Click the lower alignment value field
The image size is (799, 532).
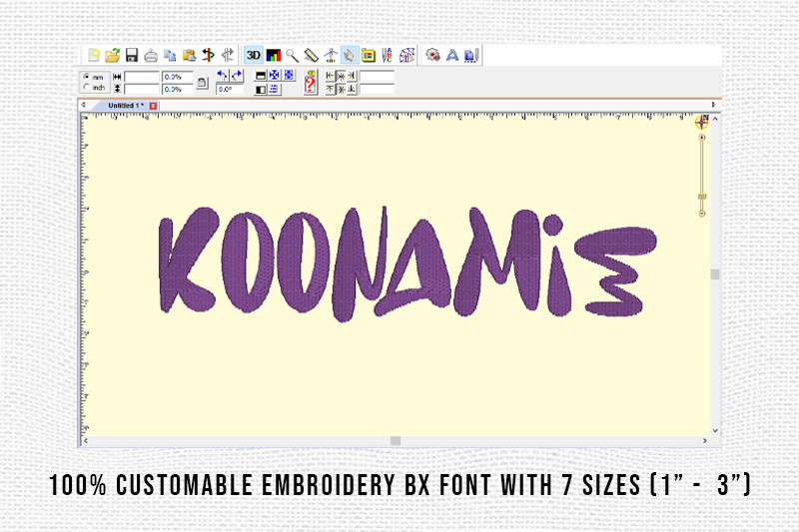377,90
